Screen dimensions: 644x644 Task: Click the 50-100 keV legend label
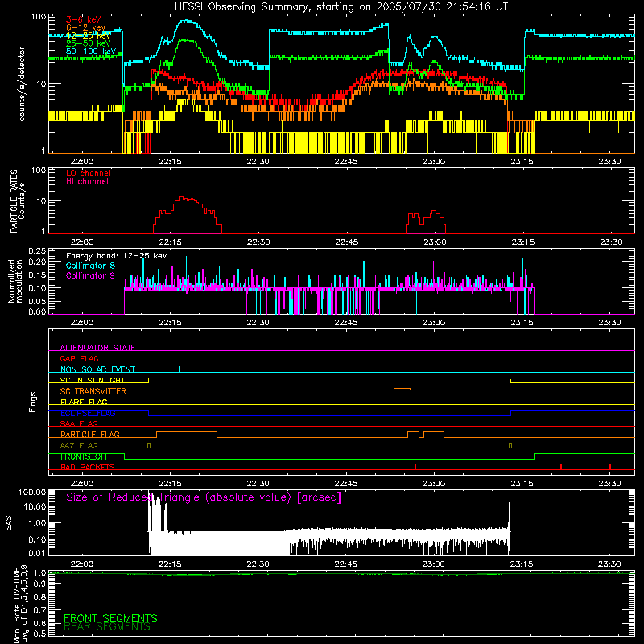pyautogui.click(x=91, y=52)
